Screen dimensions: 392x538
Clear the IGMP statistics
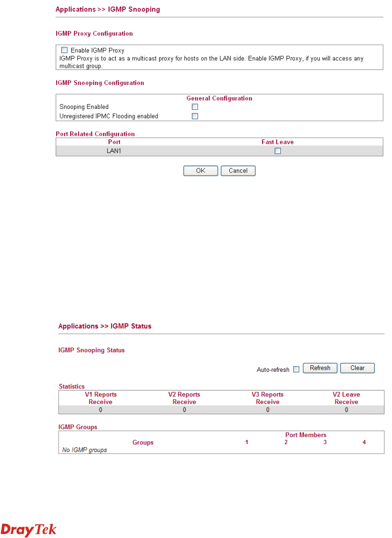pos(357,368)
